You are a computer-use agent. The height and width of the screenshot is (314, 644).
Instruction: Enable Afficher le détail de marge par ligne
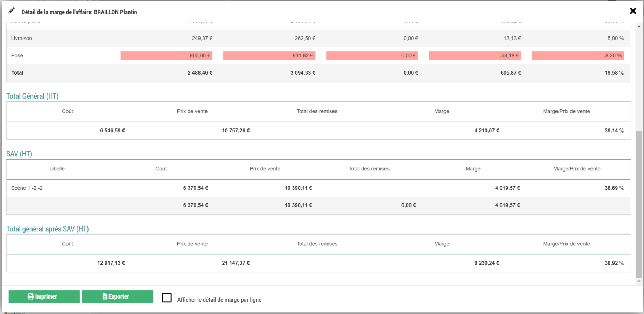click(167, 298)
